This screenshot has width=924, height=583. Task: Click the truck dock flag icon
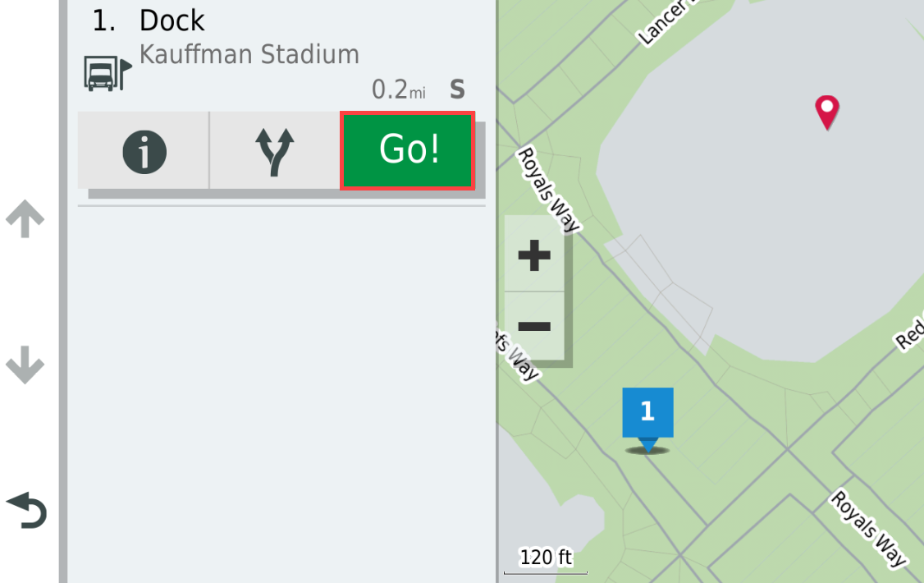coord(107,74)
